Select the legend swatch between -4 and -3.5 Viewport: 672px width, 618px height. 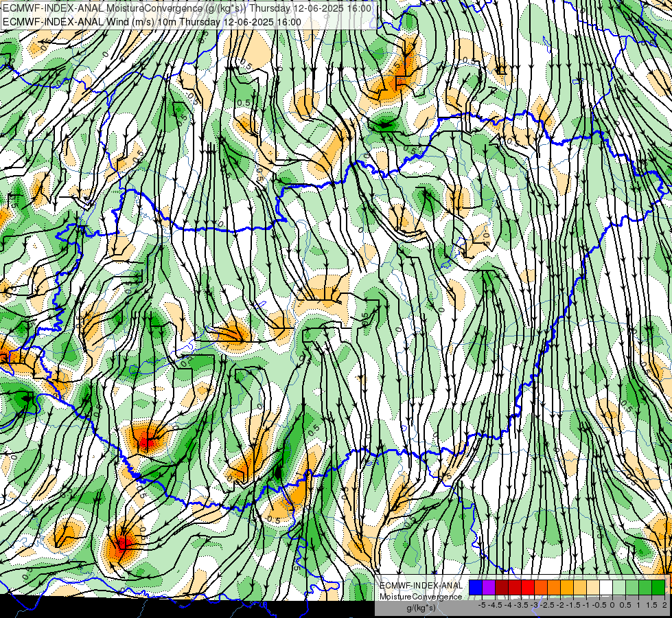pos(515,587)
